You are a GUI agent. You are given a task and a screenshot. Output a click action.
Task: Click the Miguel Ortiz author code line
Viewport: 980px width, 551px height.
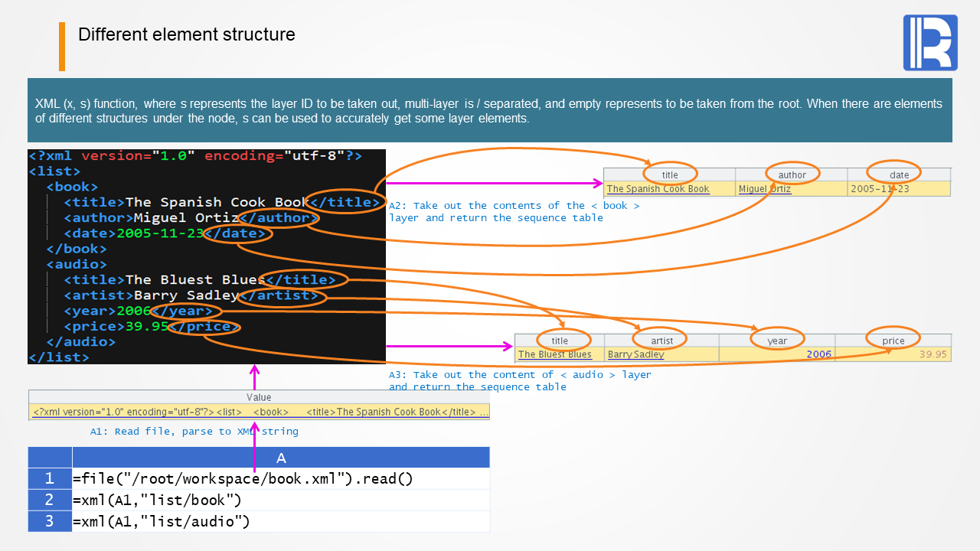point(191,218)
